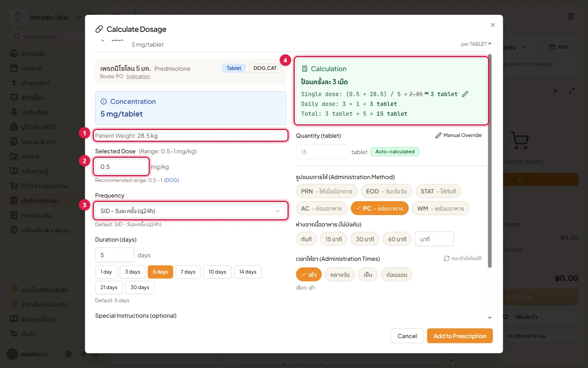Open ตั้งค่า settings in the background sidebar

28,334
